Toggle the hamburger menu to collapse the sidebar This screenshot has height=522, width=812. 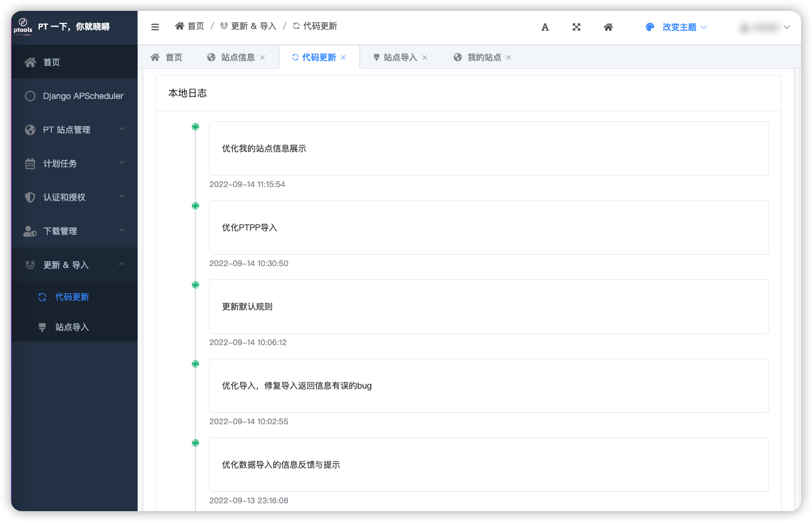155,27
